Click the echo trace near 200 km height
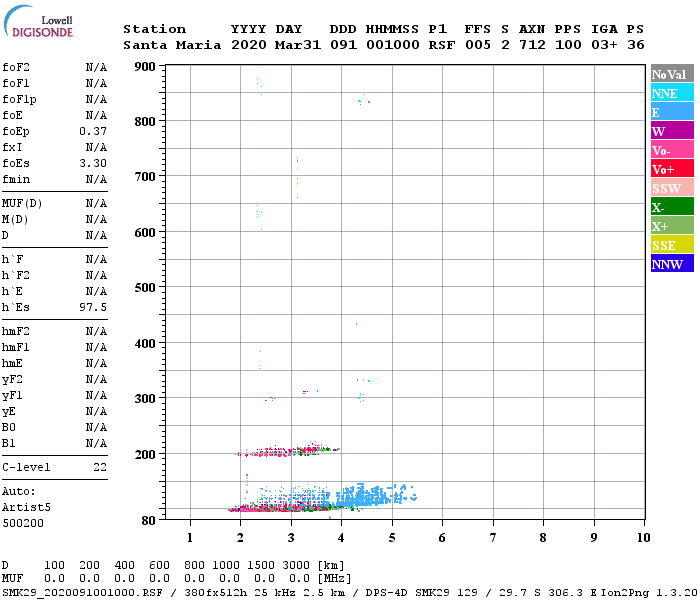 pyautogui.click(x=288, y=450)
